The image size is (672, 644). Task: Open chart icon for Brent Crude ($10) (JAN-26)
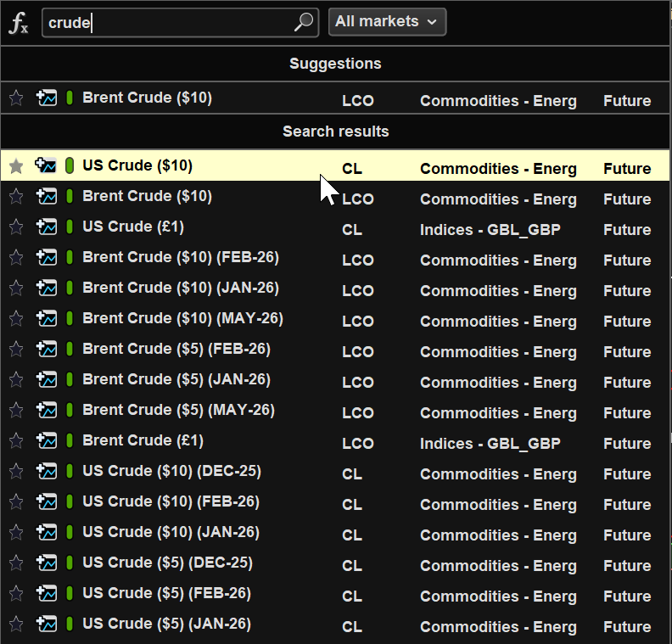47,288
